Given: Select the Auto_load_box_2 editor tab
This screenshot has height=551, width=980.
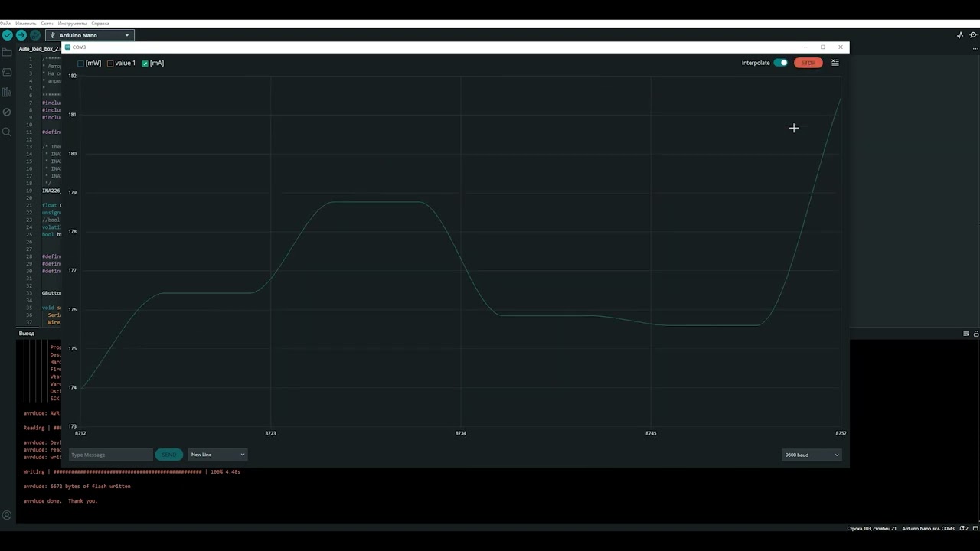Looking at the screenshot, I should (40, 48).
